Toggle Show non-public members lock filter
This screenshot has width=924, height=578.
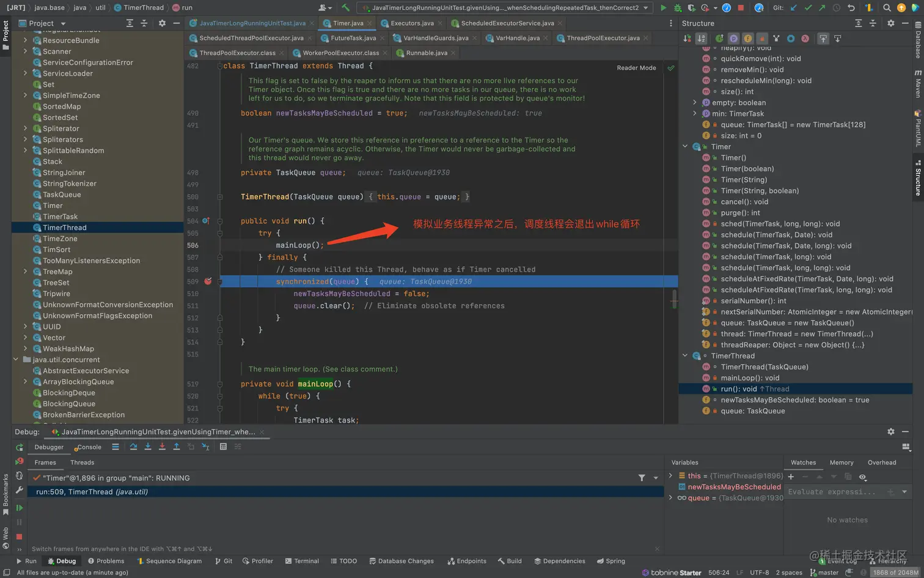click(762, 39)
